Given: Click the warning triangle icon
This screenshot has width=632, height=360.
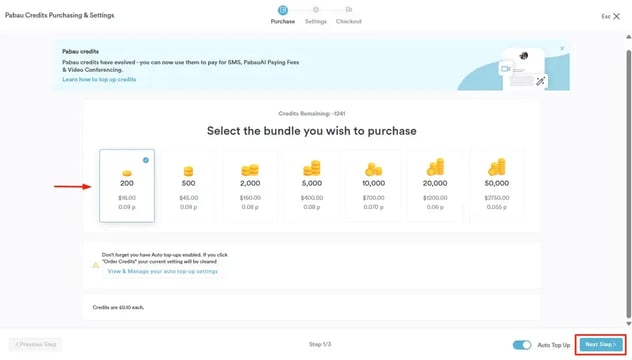Looking at the screenshot, I should tap(96, 265).
